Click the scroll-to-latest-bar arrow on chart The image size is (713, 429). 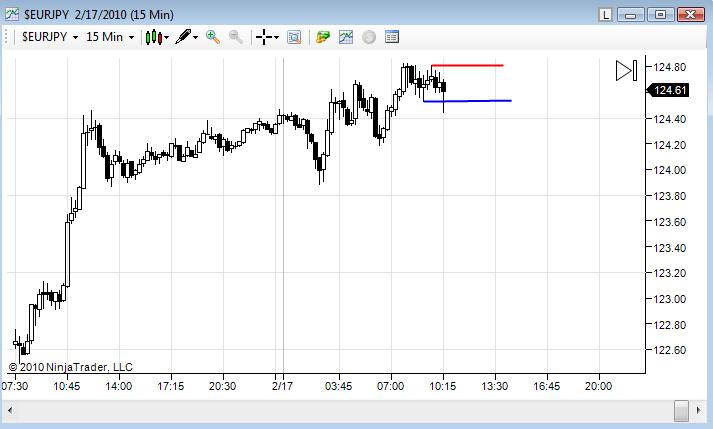pos(627,71)
